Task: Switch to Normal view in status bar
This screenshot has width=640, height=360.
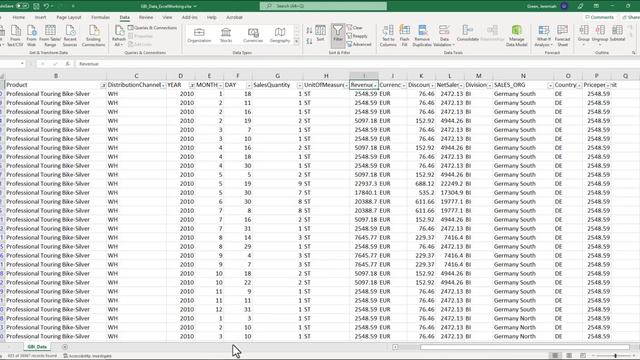Action: (x=555, y=356)
